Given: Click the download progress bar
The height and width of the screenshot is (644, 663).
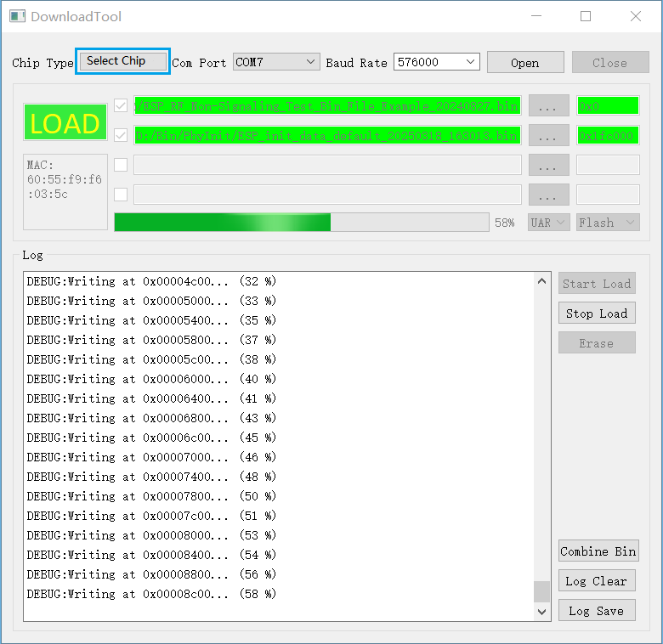Looking at the screenshot, I should pyautogui.click(x=301, y=223).
